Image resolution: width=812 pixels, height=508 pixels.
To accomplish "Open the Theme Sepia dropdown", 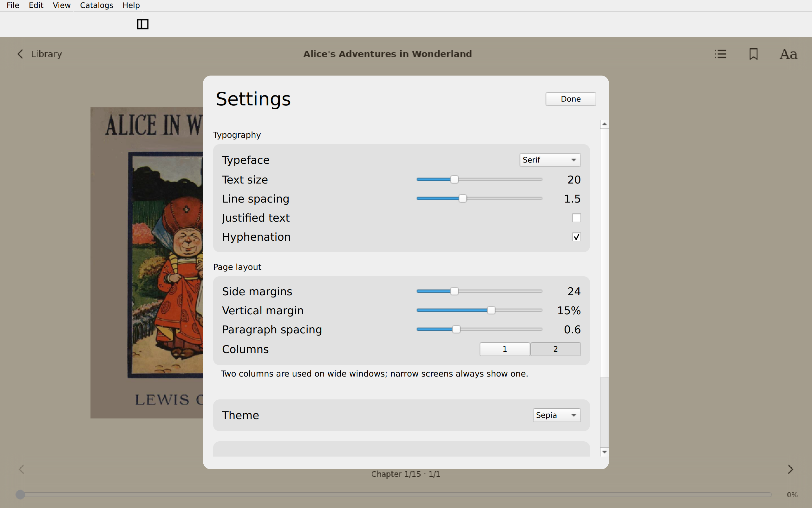I will click(557, 415).
